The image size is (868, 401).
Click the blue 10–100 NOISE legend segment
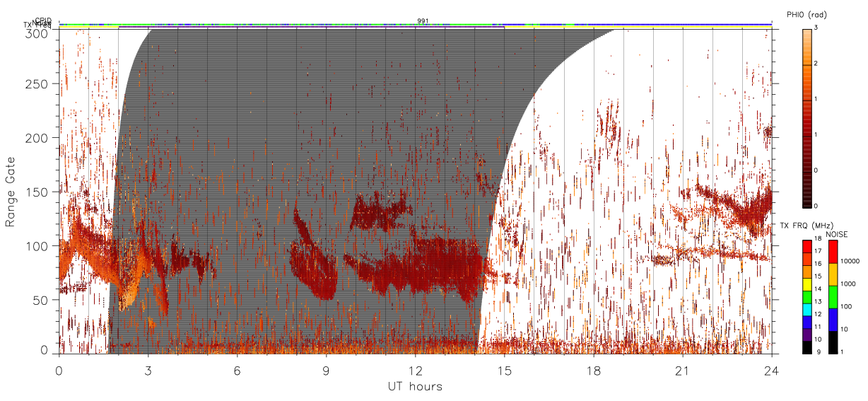[x=833, y=320]
